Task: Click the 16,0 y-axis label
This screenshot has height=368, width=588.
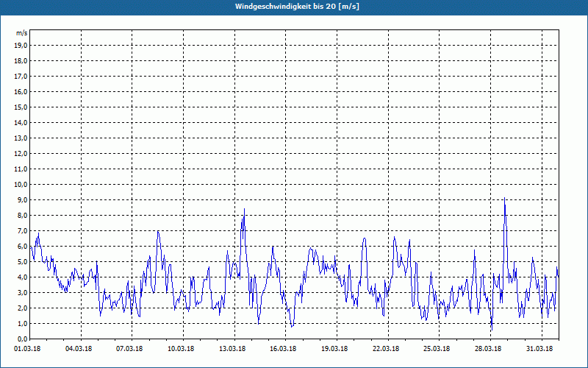Action: pyautogui.click(x=21, y=91)
